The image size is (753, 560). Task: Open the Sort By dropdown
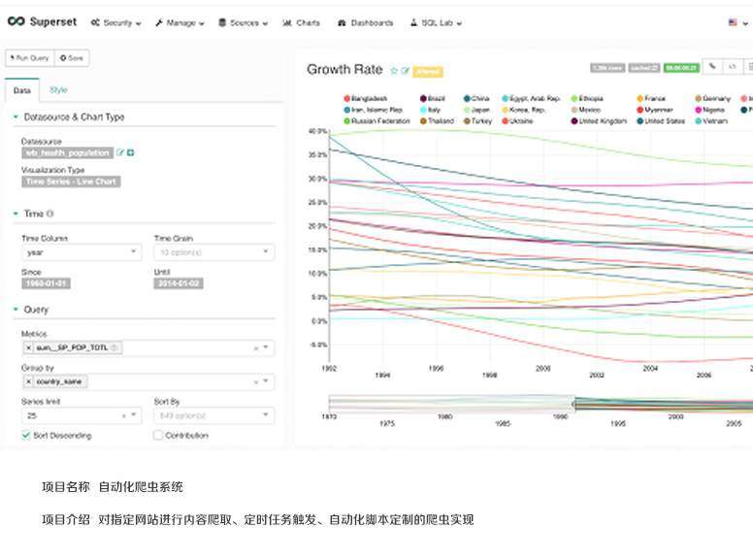[x=214, y=415]
